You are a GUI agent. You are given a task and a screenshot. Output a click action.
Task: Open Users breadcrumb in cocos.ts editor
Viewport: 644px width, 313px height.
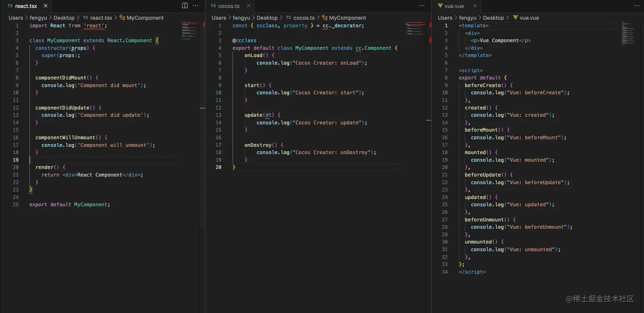click(x=219, y=18)
